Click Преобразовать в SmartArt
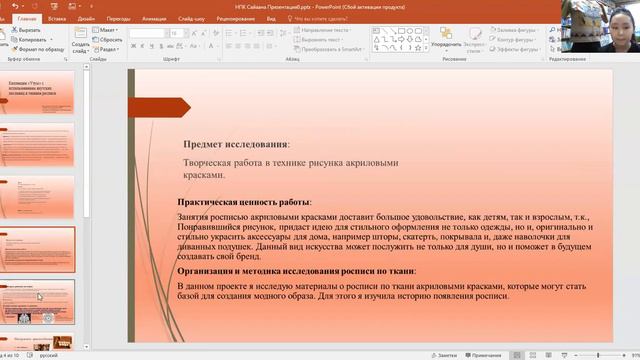 pyautogui.click(x=328, y=49)
